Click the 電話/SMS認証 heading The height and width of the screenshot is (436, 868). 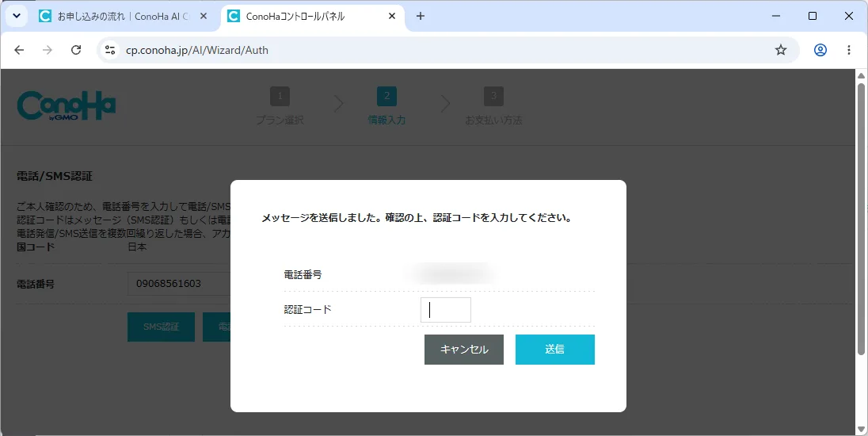[55, 176]
